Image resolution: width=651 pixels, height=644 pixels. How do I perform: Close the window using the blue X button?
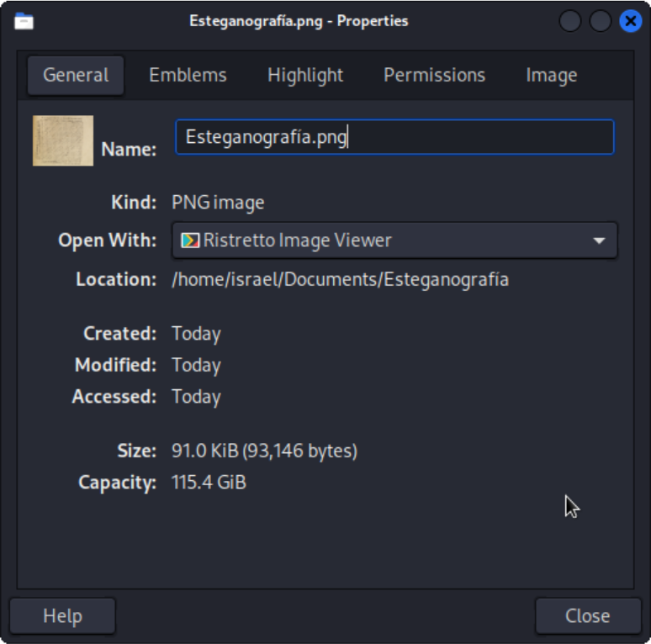click(x=630, y=21)
